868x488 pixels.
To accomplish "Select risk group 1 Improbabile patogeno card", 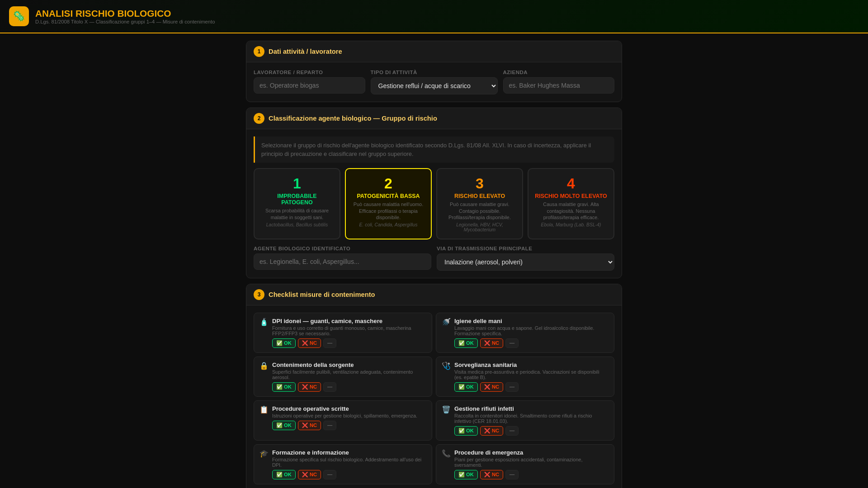I will (297, 204).
